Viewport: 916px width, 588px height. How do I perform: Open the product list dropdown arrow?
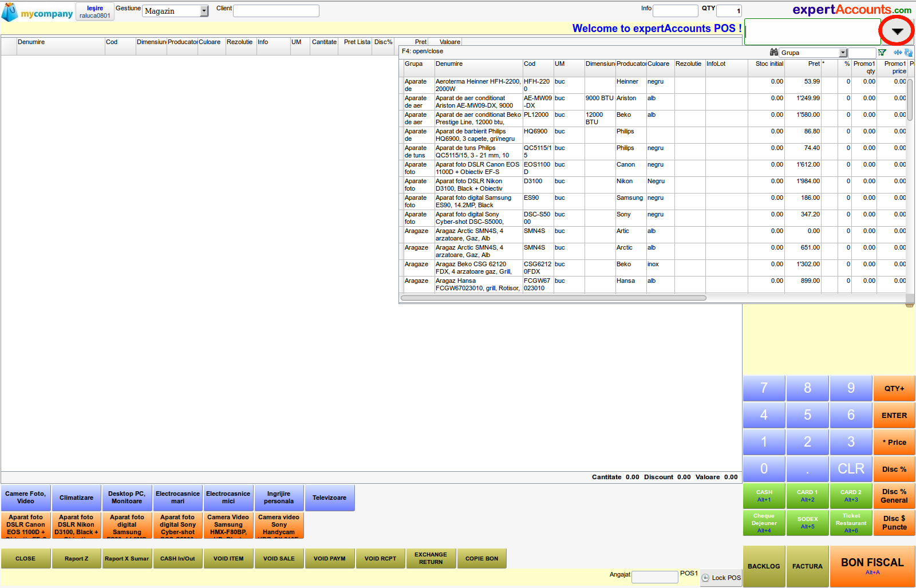[897, 31]
